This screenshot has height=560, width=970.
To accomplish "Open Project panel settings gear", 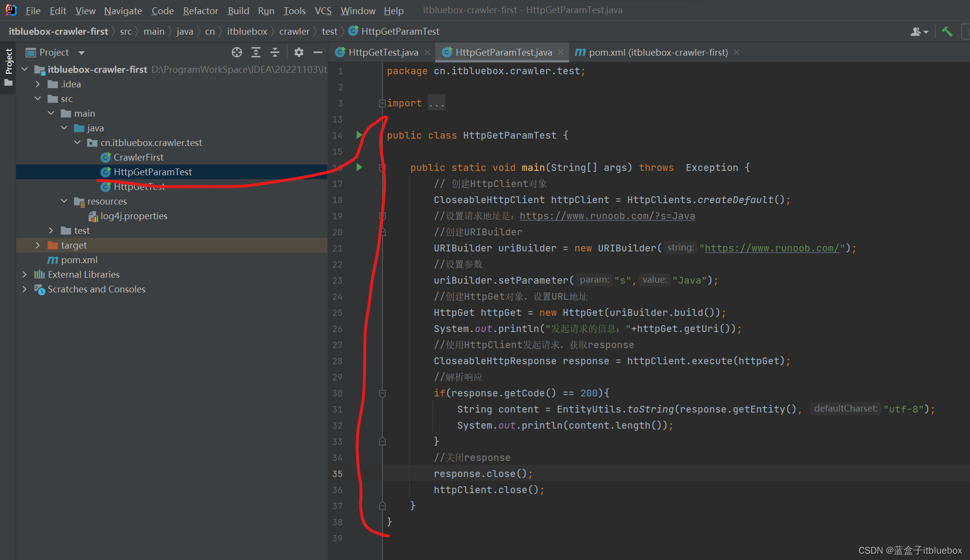I will [299, 52].
